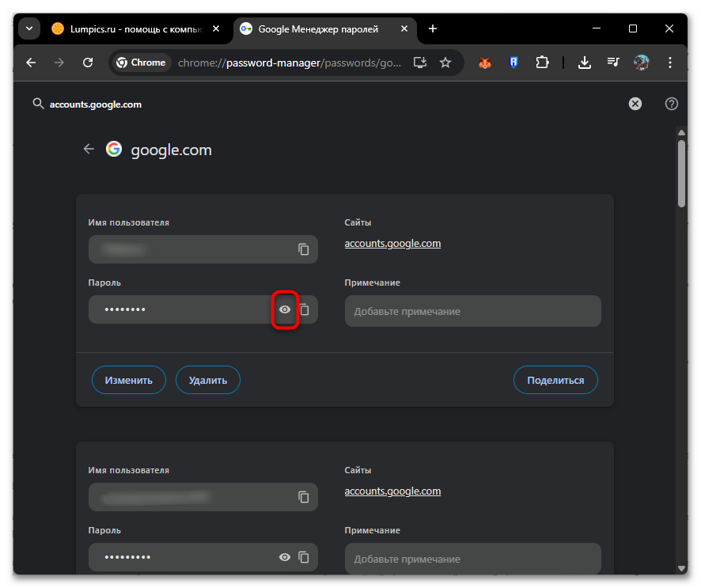
Task: Bookmark this page with the star
Action: coord(445,63)
